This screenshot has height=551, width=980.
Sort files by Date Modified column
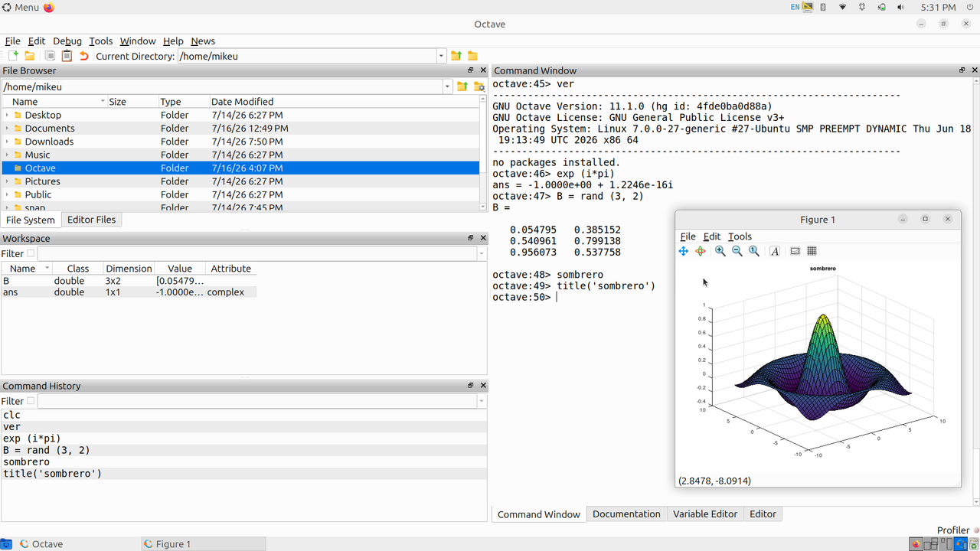242,102
